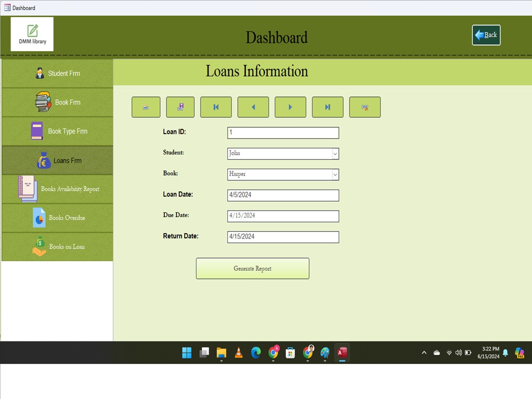Click the add new record button
Viewport: 532px width, 399px height.
pos(146,107)
